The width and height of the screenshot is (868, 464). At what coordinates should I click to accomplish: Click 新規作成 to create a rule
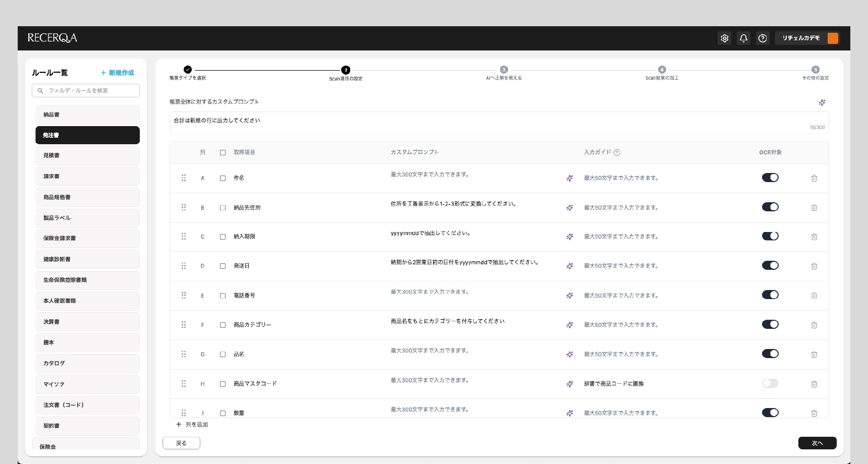118,73
